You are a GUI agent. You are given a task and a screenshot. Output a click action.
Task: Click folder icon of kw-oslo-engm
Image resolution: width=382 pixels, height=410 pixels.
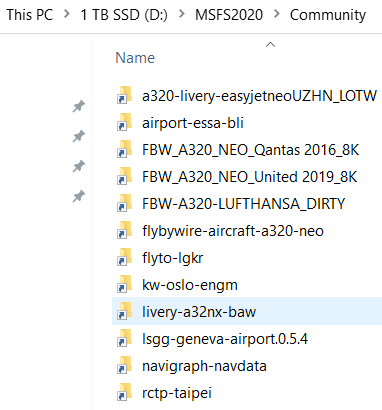(x=124, y=284)
